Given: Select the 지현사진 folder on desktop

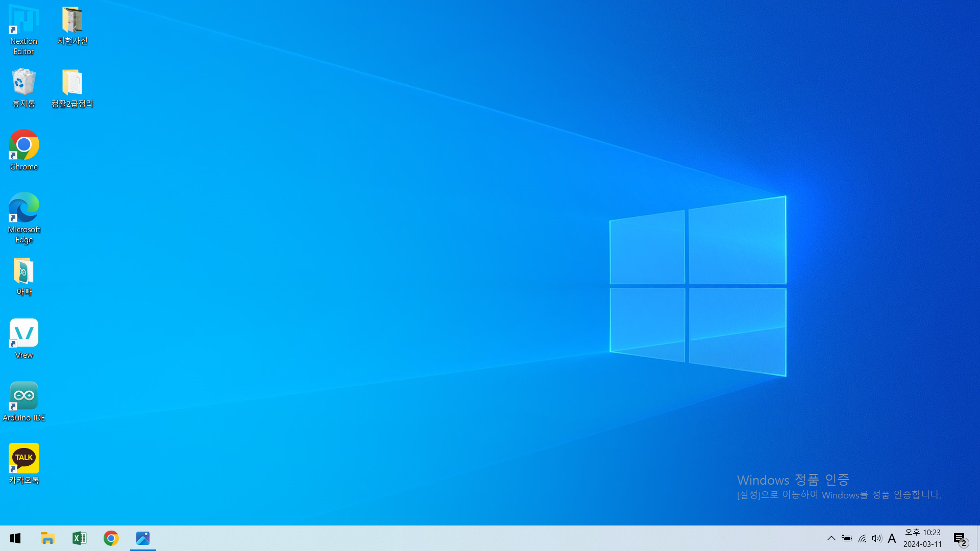Looking at the screenshot, I should coord(72,26).
